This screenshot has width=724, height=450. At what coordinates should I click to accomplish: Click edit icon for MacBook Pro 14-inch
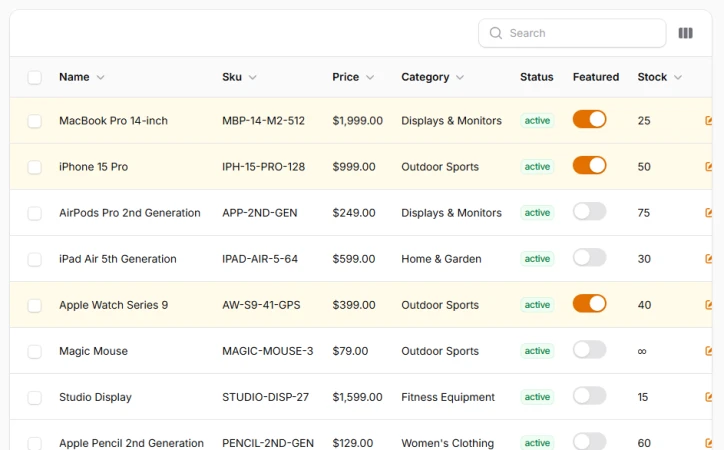click(708, 120)
